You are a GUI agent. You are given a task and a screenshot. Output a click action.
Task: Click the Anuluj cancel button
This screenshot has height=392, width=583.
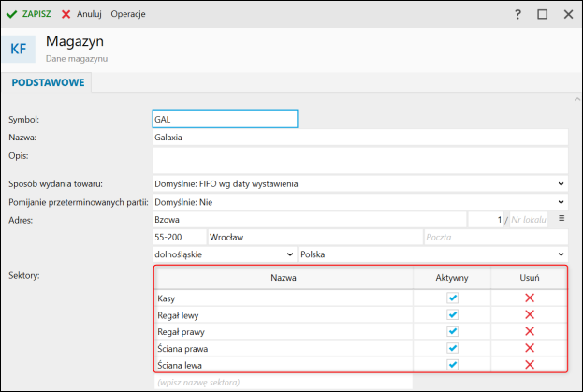(81, 15)
